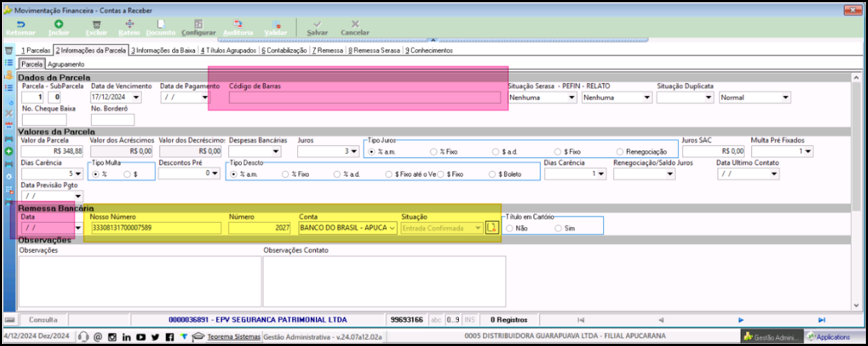Click the trash icon in left sidebar
868x346 pixels.
[x=9, y=51]
